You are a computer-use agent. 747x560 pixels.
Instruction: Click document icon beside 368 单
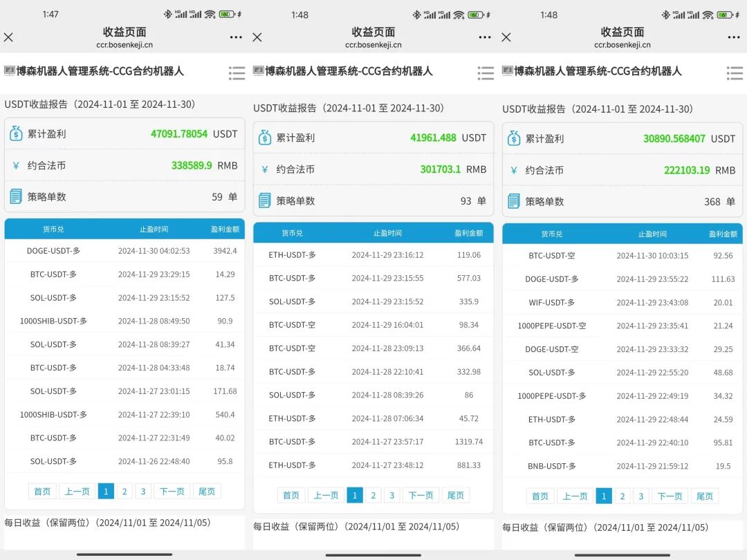(513, 201)
